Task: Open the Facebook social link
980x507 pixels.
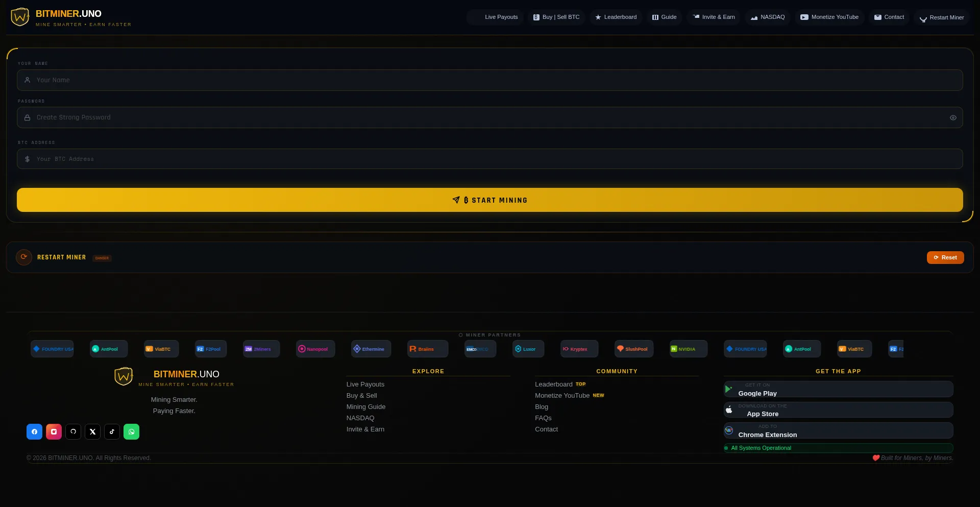Action: [x=34, y=432]
